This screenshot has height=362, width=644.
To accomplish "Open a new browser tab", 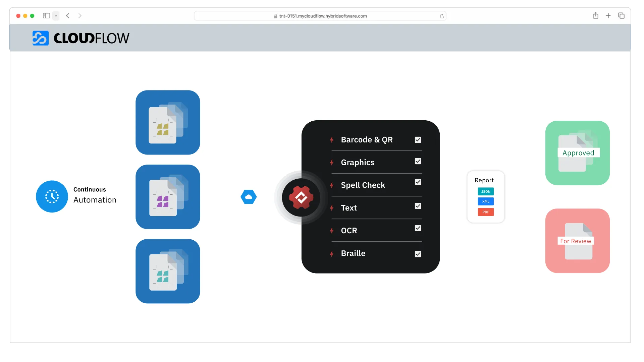I will coord(608,15).
